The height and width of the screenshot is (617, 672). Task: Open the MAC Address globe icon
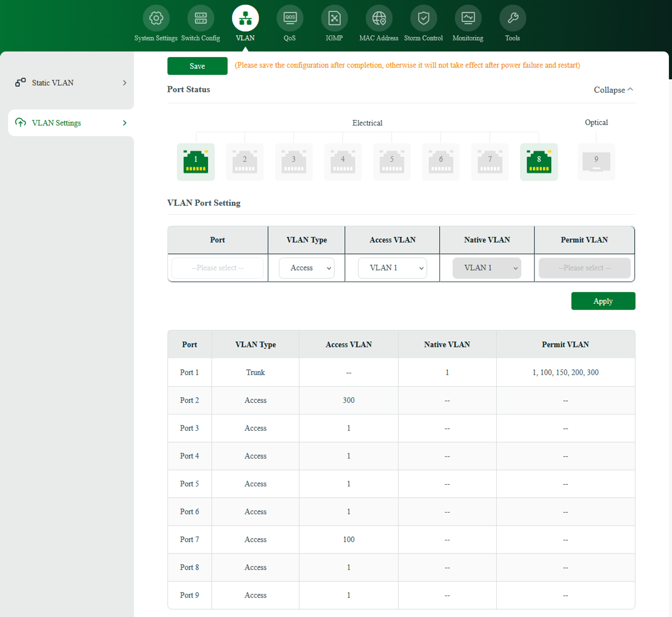click(x=379, y=17)
